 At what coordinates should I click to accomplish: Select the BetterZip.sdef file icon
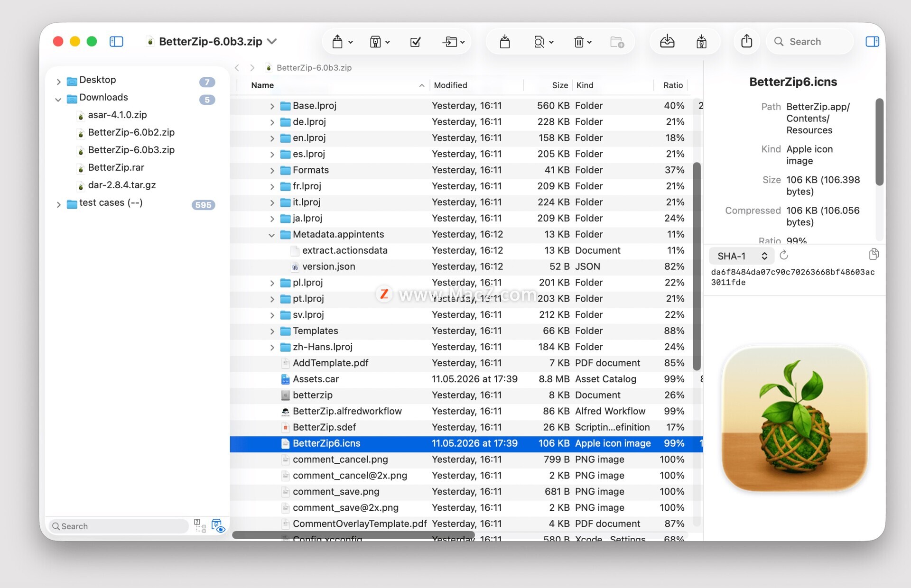pos(285,428)
